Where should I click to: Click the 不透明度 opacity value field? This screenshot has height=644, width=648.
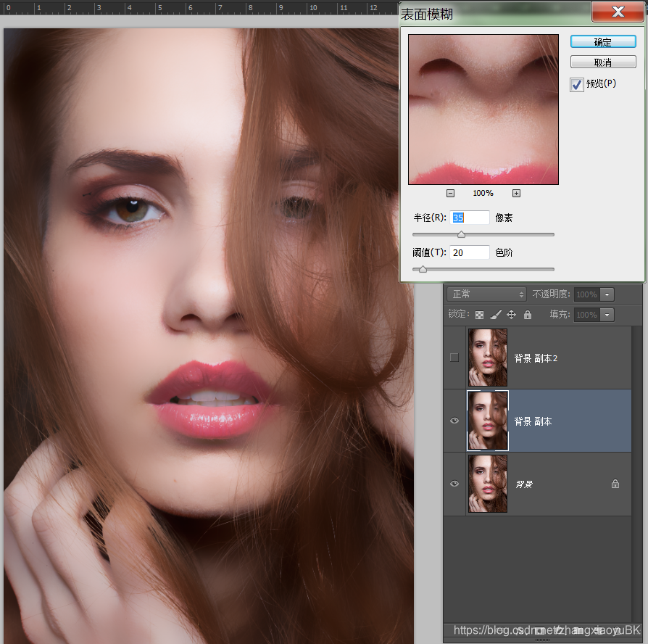tap(587, 294)
